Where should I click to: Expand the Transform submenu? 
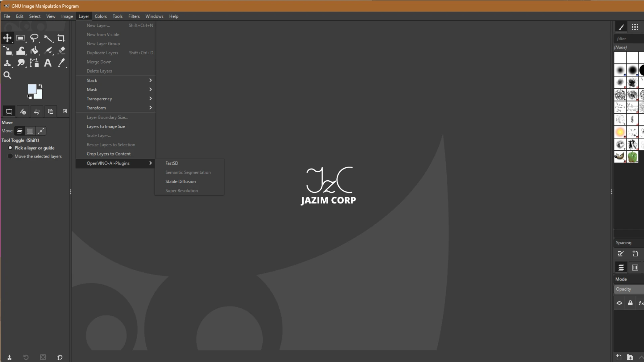pyautogui.click(x=116, y=108)
